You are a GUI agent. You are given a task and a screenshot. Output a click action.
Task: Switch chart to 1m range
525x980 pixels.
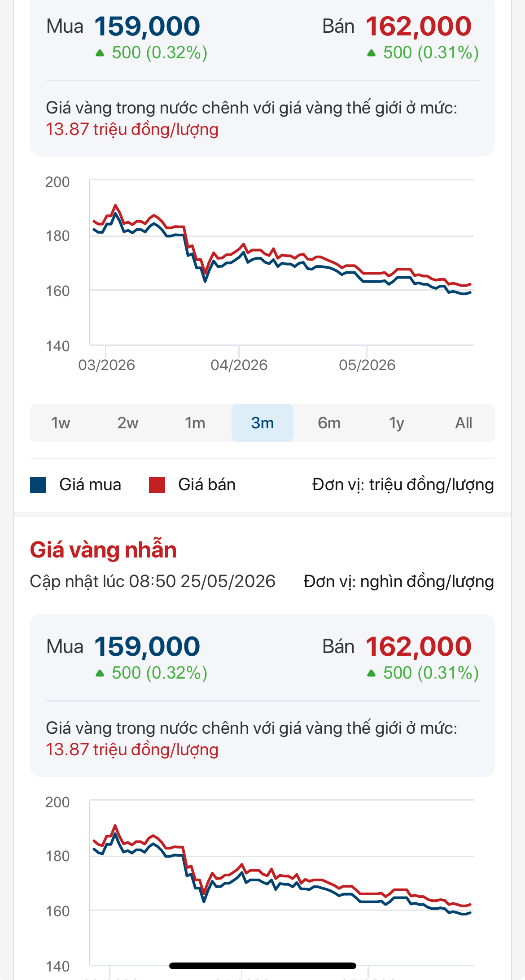pos(195,423)
